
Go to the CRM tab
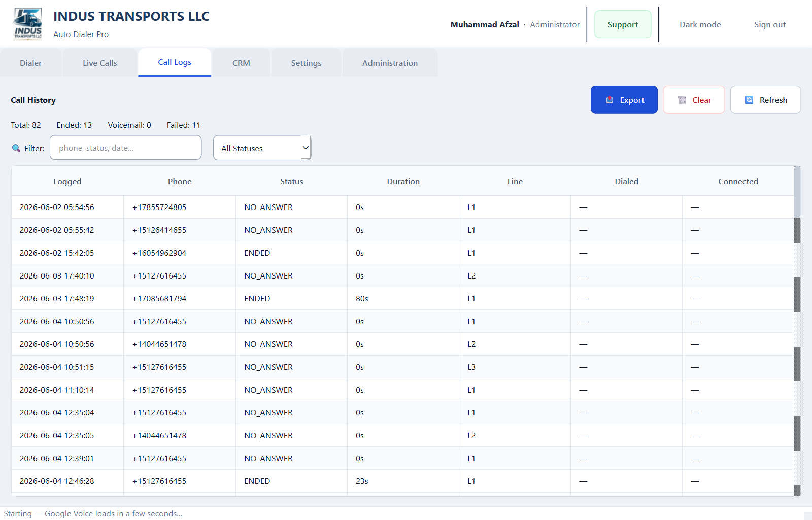click(241, 63)
